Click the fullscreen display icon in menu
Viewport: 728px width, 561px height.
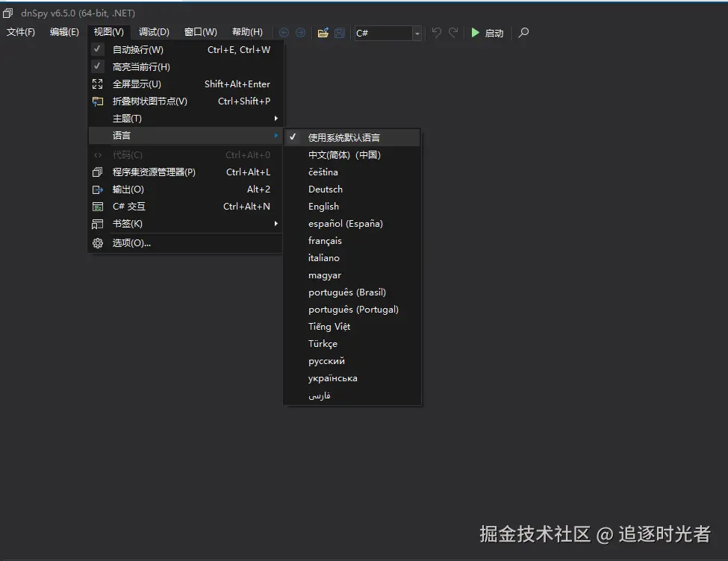[98, 84]
